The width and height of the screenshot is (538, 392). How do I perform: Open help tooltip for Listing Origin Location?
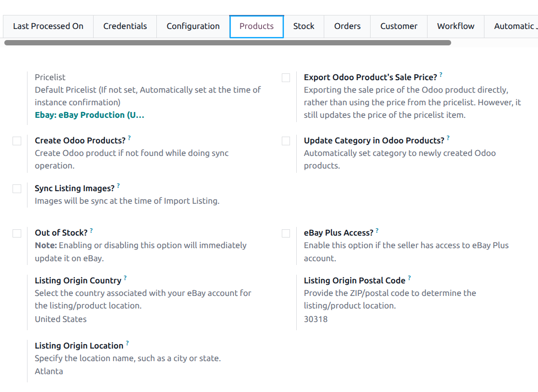pos(127,343)
